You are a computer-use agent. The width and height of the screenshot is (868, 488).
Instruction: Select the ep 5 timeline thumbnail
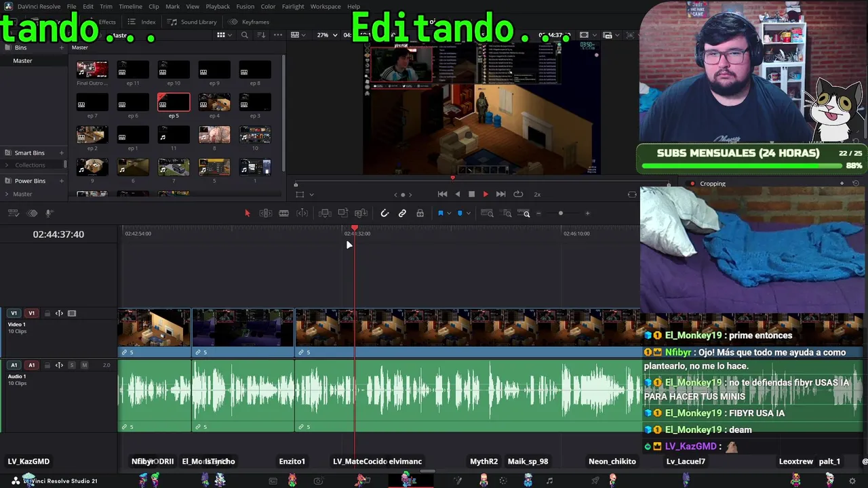174,102
